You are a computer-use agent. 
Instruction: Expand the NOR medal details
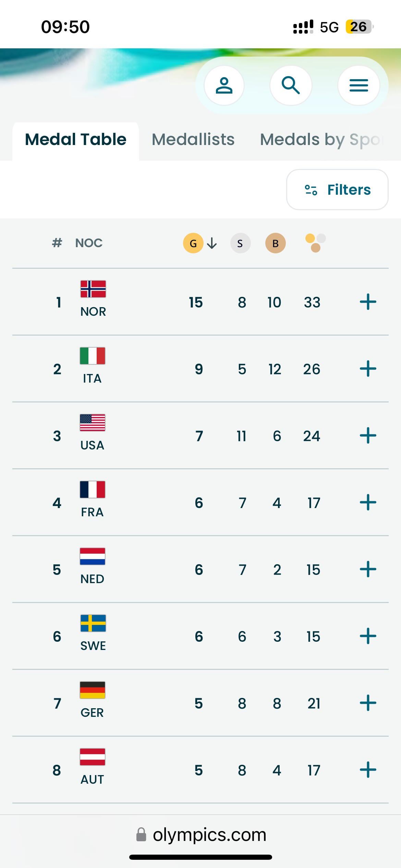click(x=368, y=302)
